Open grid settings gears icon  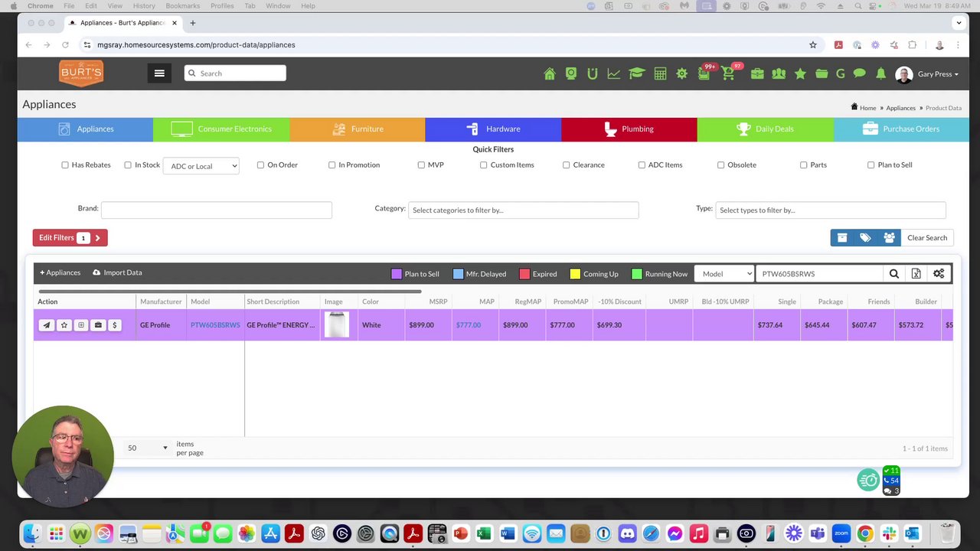point(939,274)
